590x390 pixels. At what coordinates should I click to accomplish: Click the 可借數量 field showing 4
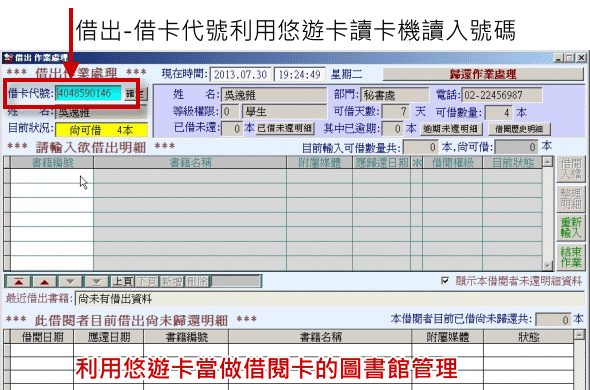(499, 112)
